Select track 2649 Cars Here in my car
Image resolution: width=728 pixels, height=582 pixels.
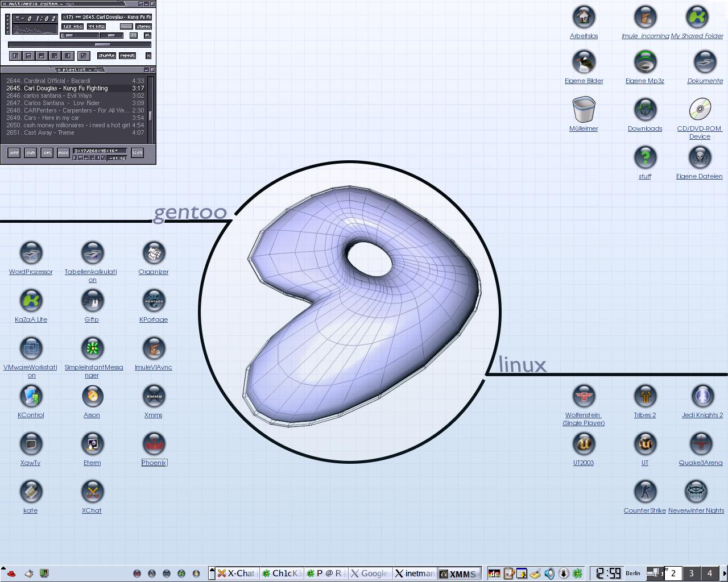[76, 118]
